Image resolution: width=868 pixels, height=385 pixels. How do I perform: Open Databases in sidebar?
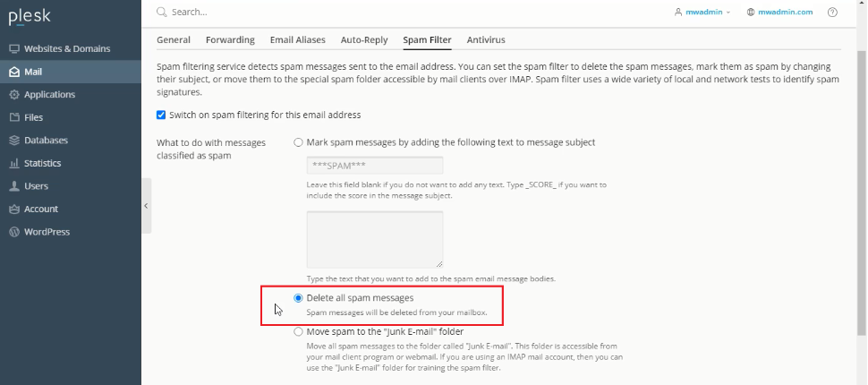[x=71, y=141]
